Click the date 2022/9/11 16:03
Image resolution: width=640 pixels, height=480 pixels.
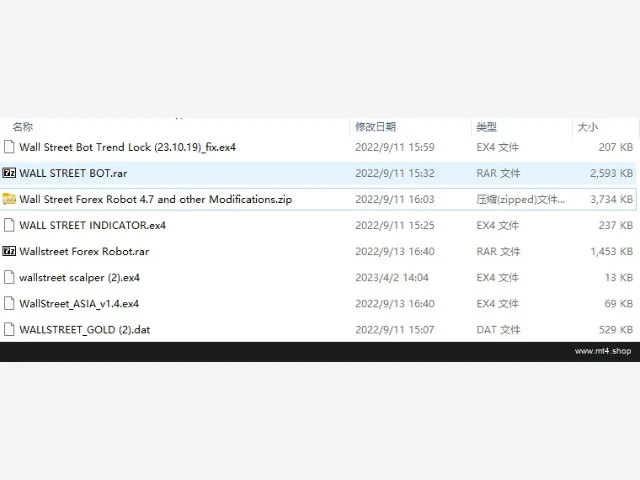(x=395, y=200)
